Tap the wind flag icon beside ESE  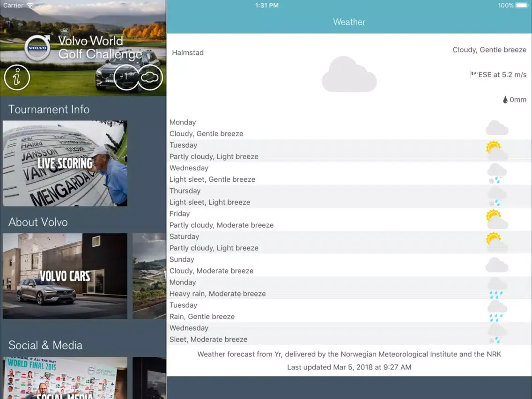click(x=474, y=74)
